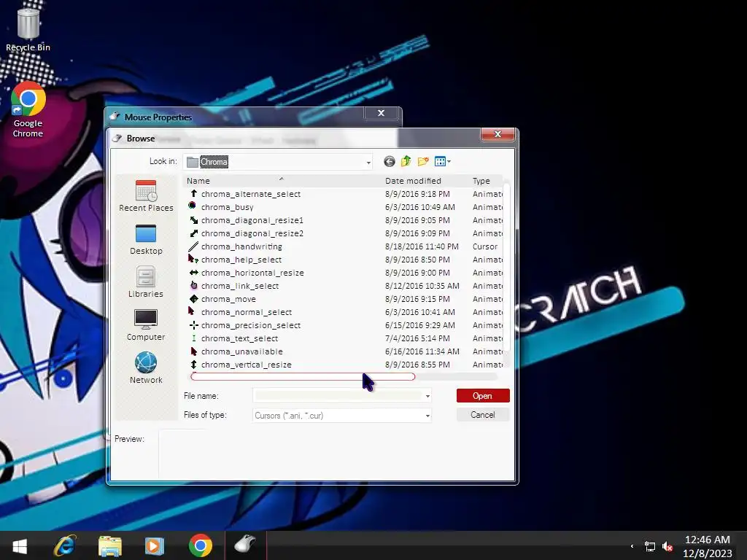
Task: Click the Cancel button
Action: click(483, 415)
